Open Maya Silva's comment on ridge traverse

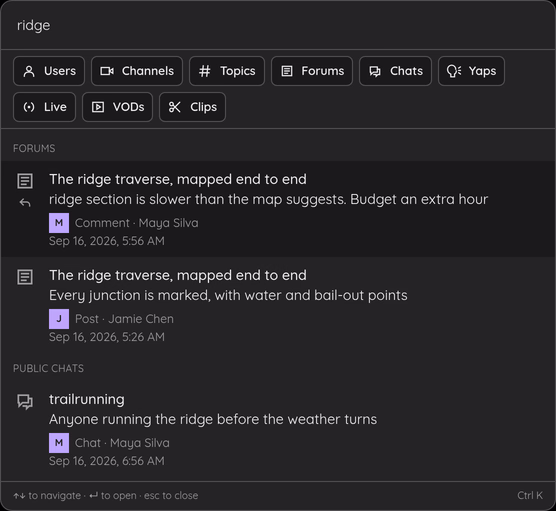point(278,209)
